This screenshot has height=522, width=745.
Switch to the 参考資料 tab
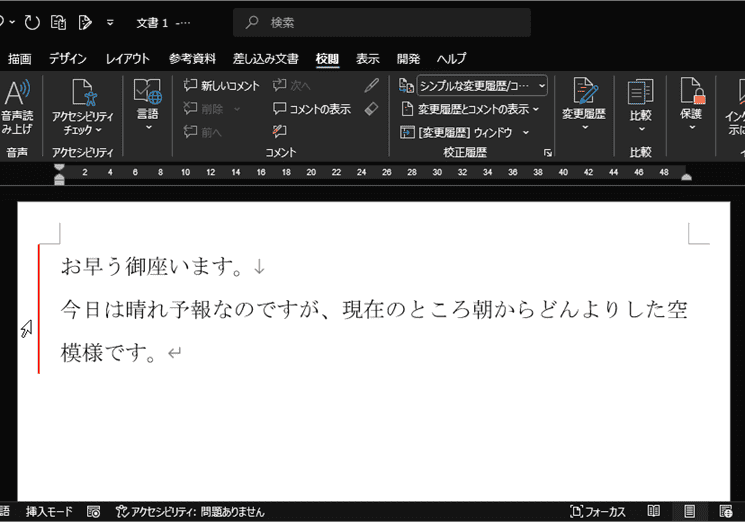pyautogui.click(x=192, y=59)
